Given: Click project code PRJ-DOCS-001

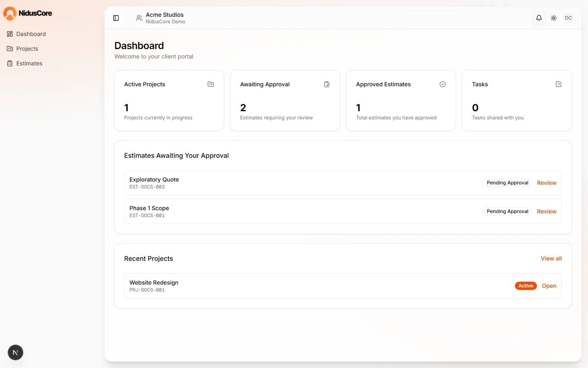Looking at the screenshot, I should tap(147, 290).
